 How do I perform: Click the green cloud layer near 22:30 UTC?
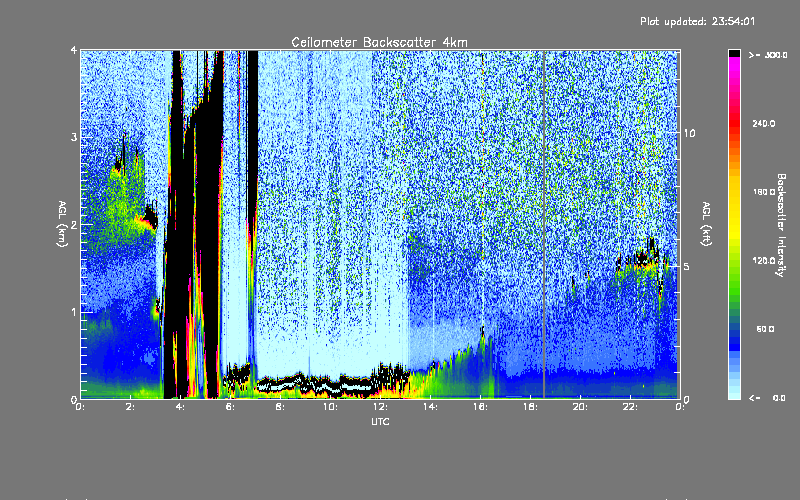(x=641, y=270)
